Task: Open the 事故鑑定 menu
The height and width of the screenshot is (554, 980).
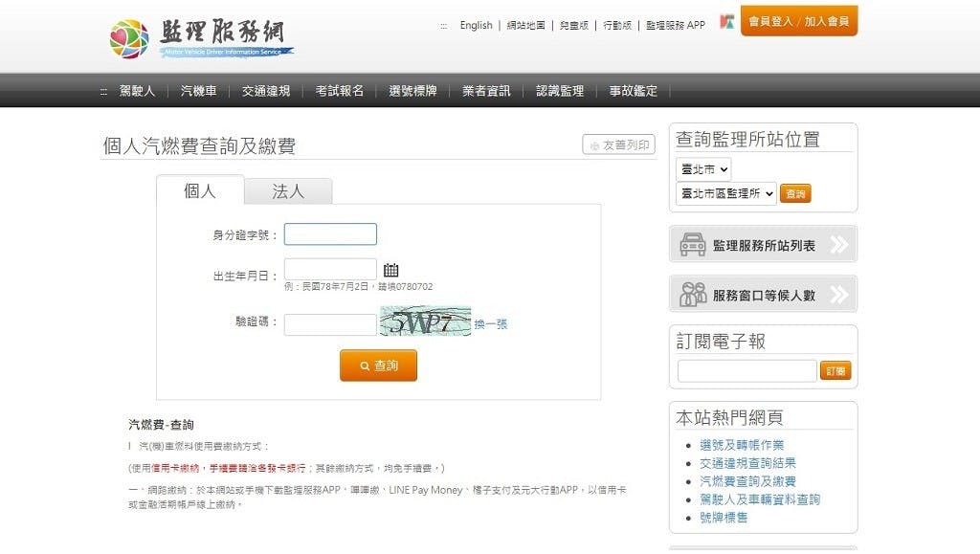Action: [634, 91]
